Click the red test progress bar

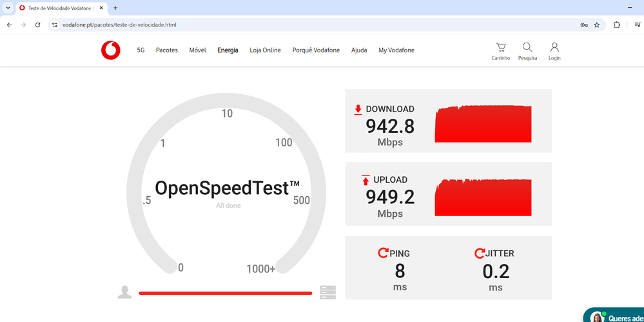pos(226,293)
